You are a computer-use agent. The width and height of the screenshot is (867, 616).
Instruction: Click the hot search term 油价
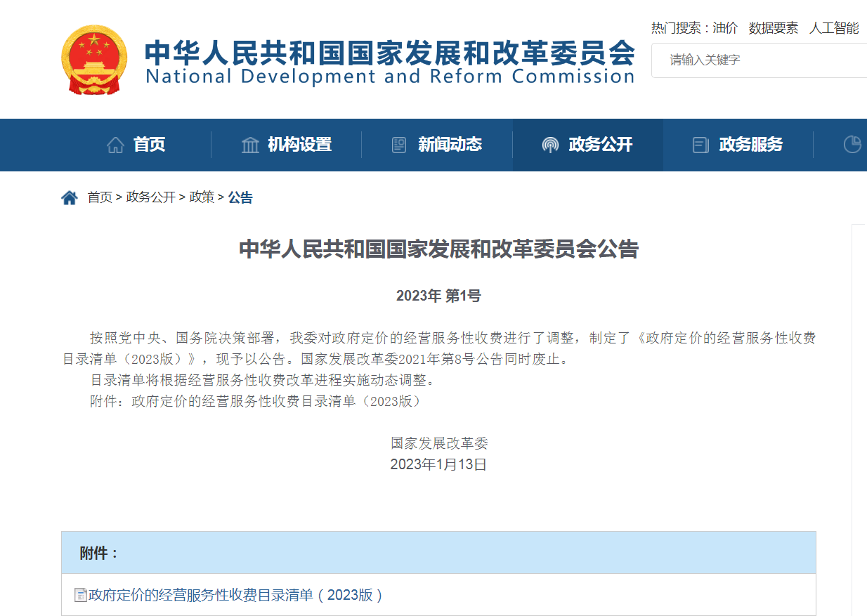point(725,28)
